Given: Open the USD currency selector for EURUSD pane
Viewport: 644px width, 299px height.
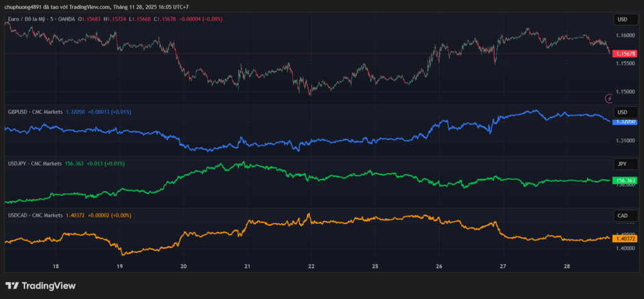Looking at the screenshot, I should (623, 19).
